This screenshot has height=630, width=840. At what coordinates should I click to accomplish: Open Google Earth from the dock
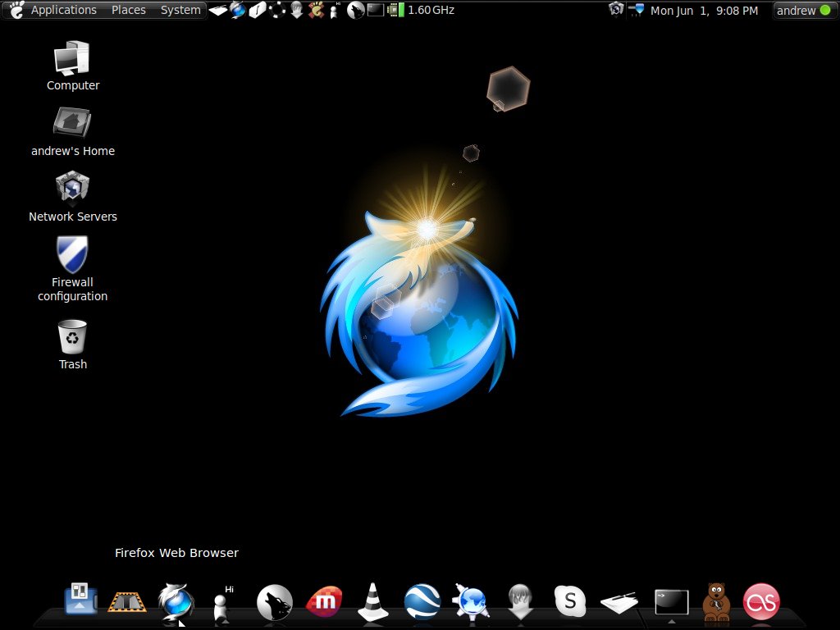422,603
